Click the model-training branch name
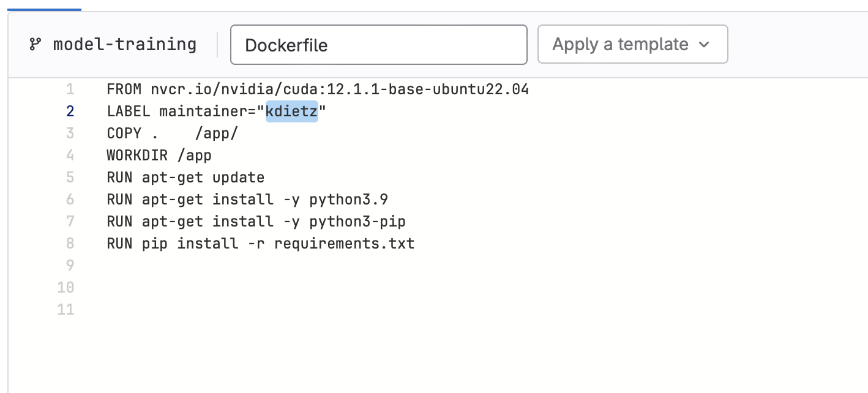 (x=125, y=44)
